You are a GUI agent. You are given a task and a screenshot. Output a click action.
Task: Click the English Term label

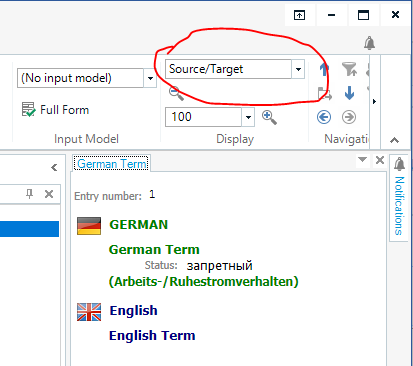point(152,335)
